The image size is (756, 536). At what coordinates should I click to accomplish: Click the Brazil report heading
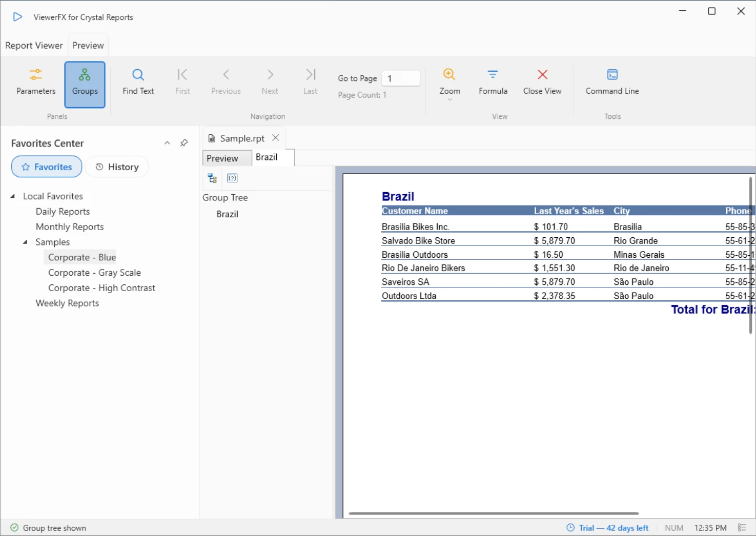point(398,197)
